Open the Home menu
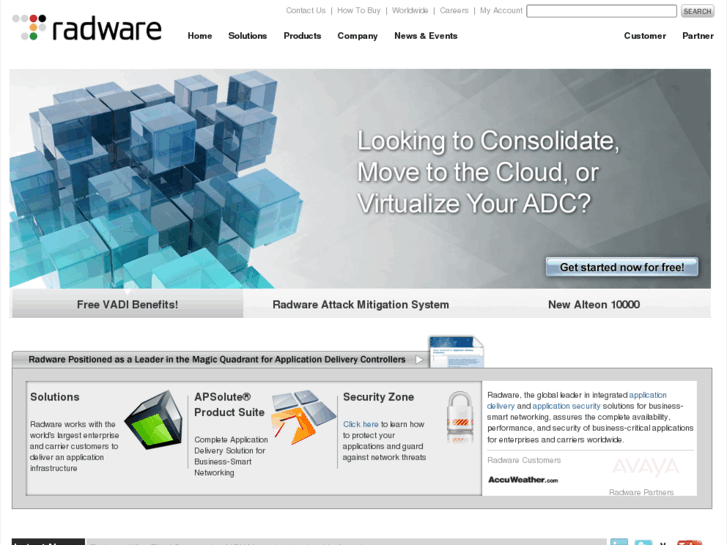The height and width of the screenshot is (545, 727). [200, 36]
